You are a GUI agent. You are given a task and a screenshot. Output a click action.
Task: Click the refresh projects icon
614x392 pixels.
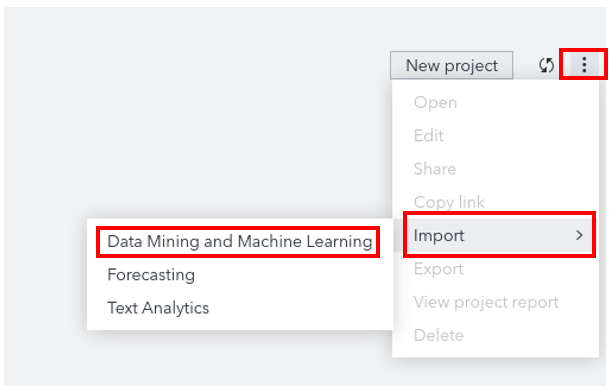click(546, 65)
